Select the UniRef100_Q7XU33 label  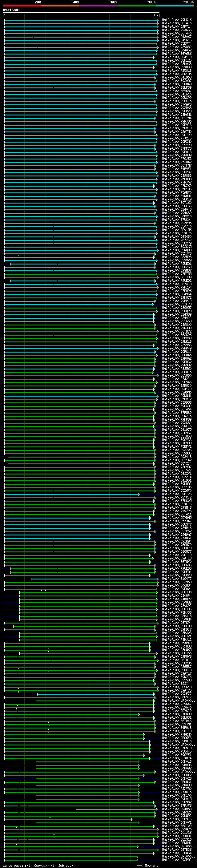(x=177, y=646)
